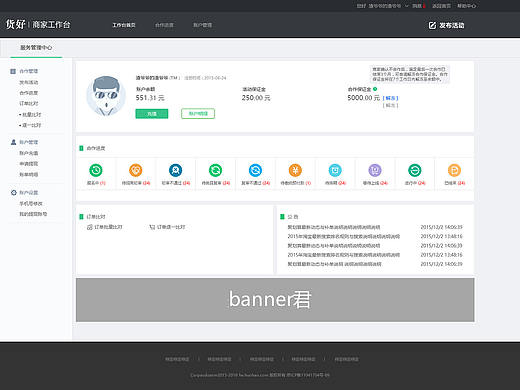Click the 公告 announcements heading
The height and width of the screenshot is (390, 520).
tap(293, 217)
